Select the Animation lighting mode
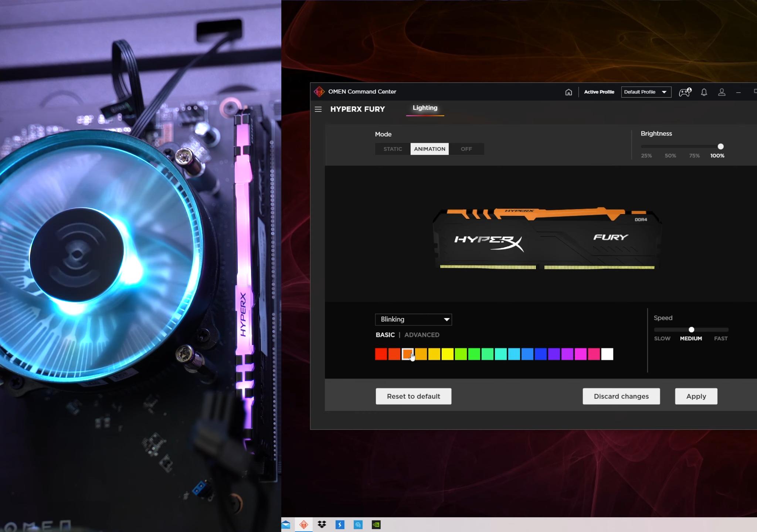This screenshot has height=532, width=757. coord(430,149)
